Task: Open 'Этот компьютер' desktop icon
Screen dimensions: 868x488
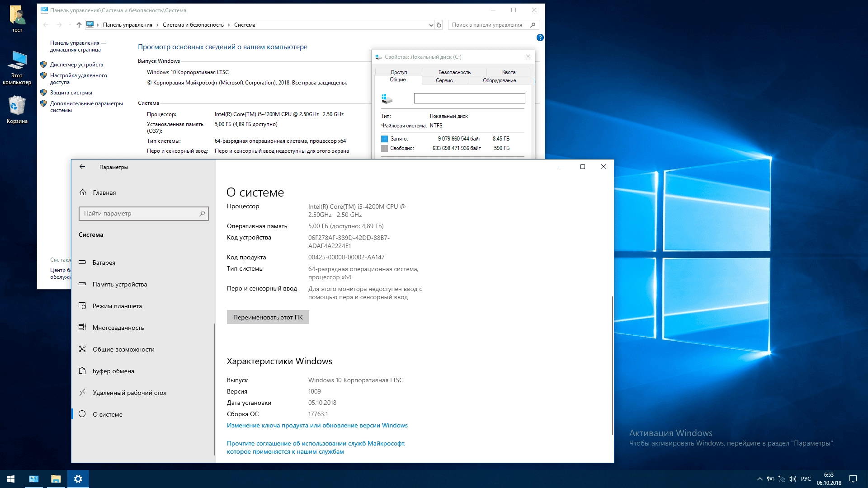Action: coord(17,68)
